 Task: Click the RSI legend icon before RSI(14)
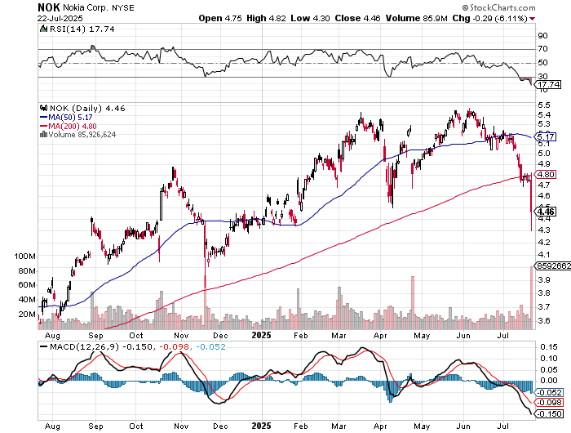(x=43, y=29)
